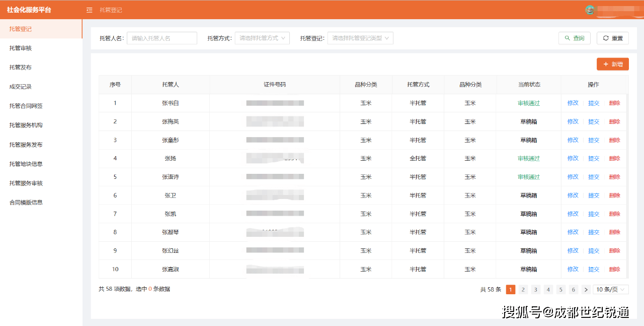
Task: Collapse the sidebar with the hamburger icon
Action: tap(90, 10)
